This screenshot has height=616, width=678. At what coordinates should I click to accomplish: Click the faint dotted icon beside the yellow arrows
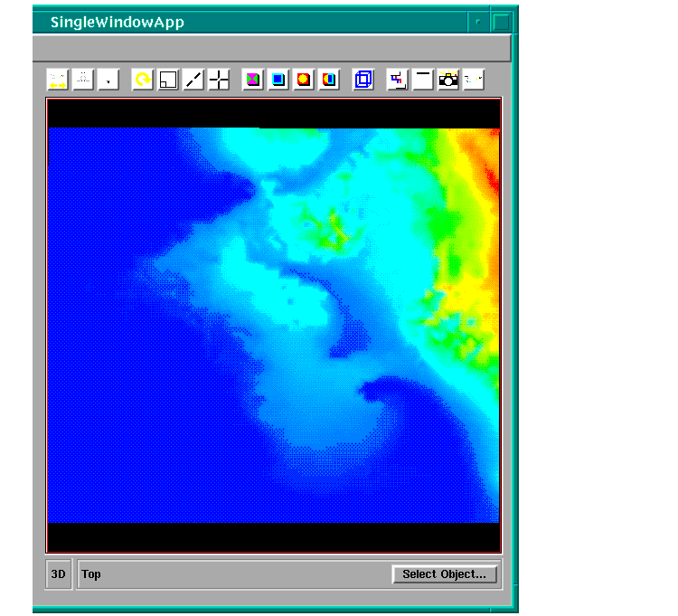pos(83,80)
